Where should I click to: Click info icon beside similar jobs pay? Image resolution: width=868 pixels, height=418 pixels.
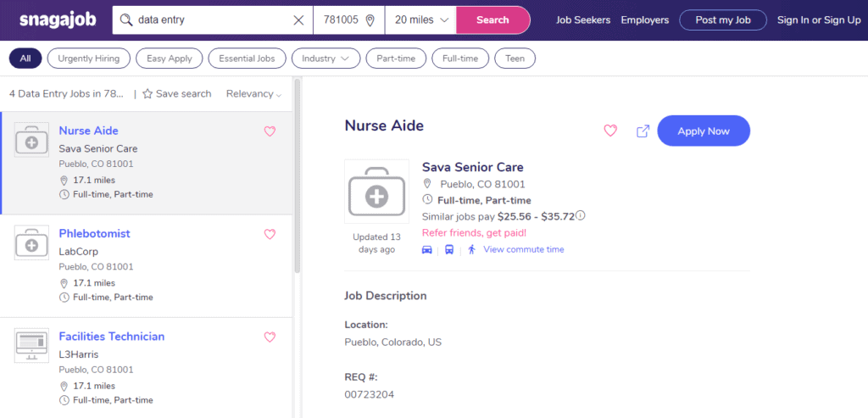pyautogui.click(x=581, y=215)
